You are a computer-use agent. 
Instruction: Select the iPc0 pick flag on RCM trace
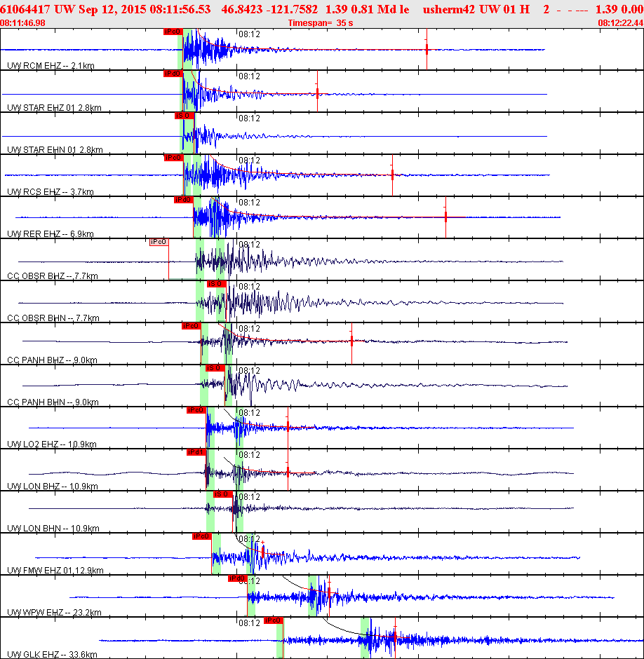(173, 32)
